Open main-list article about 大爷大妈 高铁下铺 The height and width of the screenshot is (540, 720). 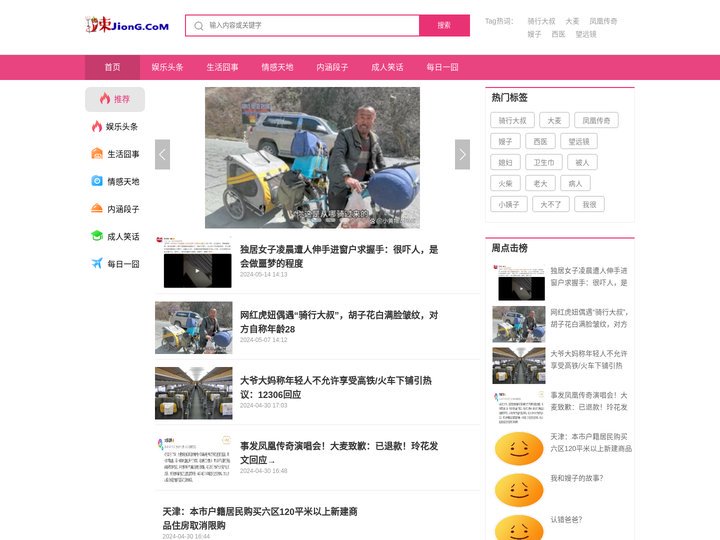pyautogui.click(x=336, y=387)
